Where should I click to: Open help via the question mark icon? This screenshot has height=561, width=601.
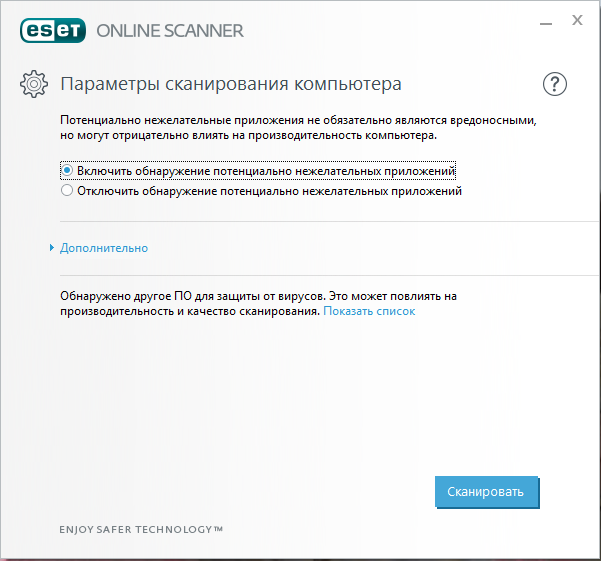pyautogui.click(x=555, y=84)
